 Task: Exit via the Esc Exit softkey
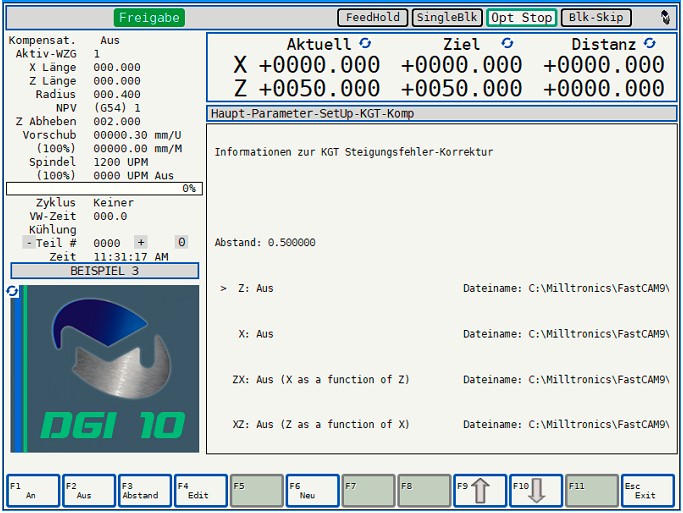click(648, 491)
